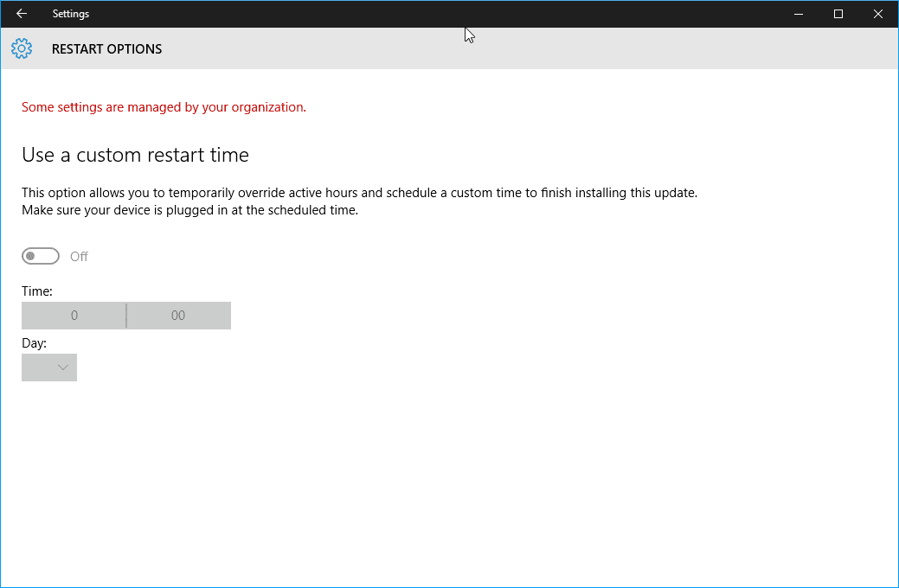Click the 'Make sure your device is plugged in' line
This screenshot has width=899, height=588.
click(189, 210)
